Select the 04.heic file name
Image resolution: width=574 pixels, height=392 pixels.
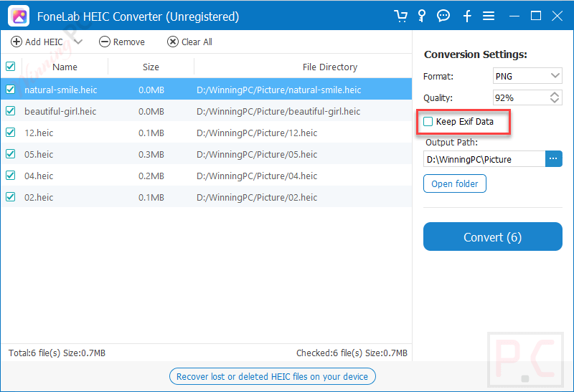coord(39,176)
